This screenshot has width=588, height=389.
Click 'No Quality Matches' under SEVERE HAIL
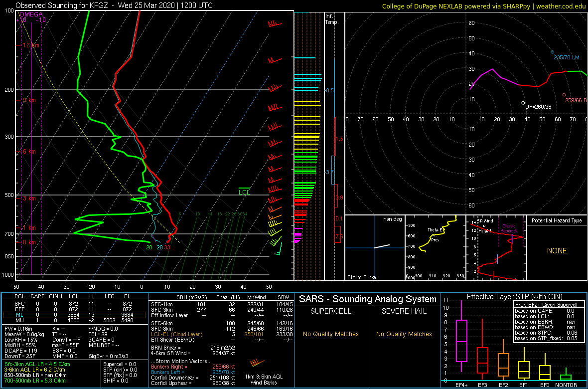pos(404,334)
